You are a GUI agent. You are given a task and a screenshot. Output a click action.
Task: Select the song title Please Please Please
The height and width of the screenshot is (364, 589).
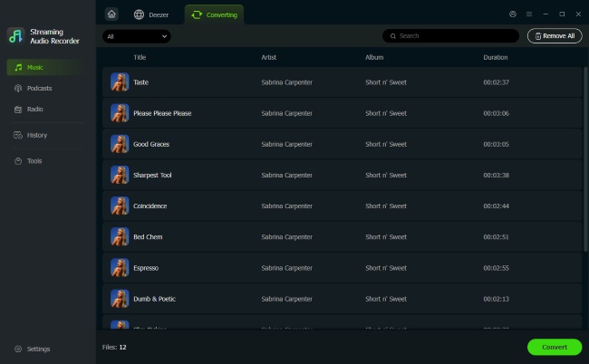162,113
